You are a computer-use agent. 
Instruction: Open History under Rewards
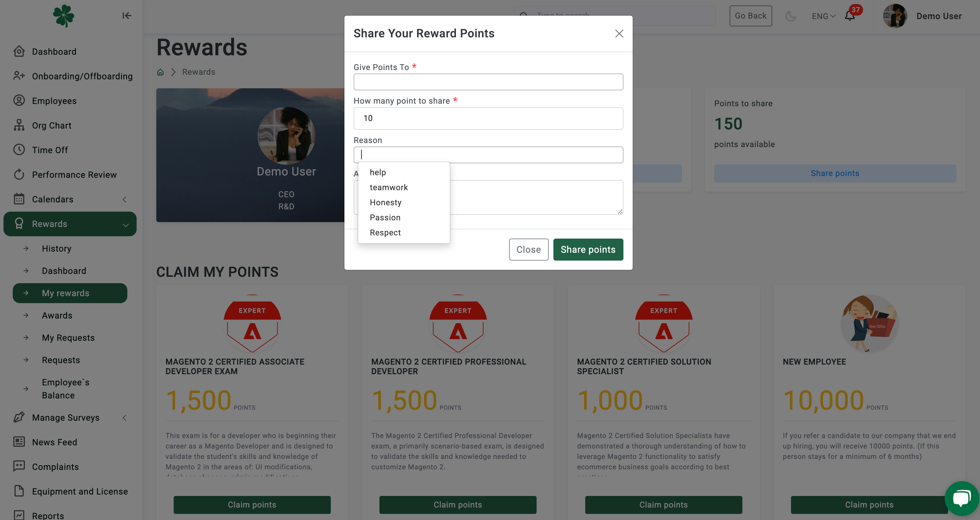[57, 249]
